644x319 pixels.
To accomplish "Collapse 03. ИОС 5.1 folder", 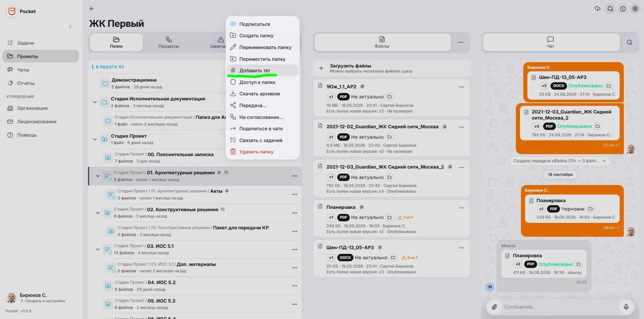I will (98, 249).
